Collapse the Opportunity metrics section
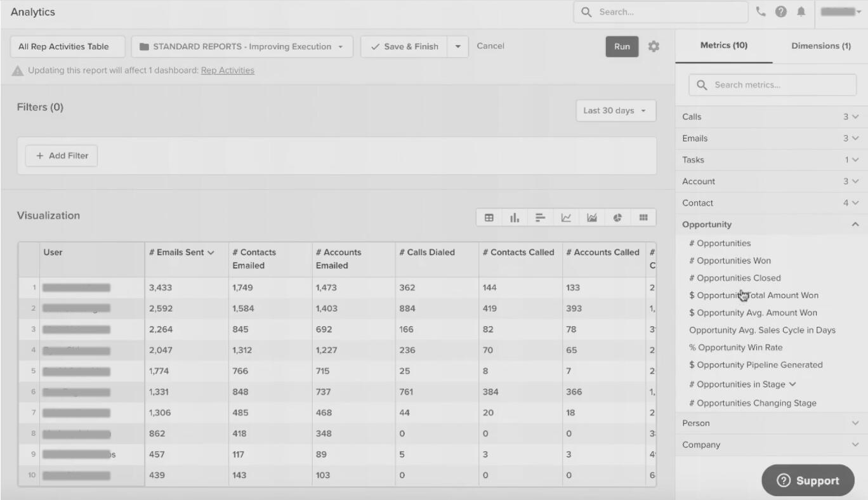 [x=855, y=225]
